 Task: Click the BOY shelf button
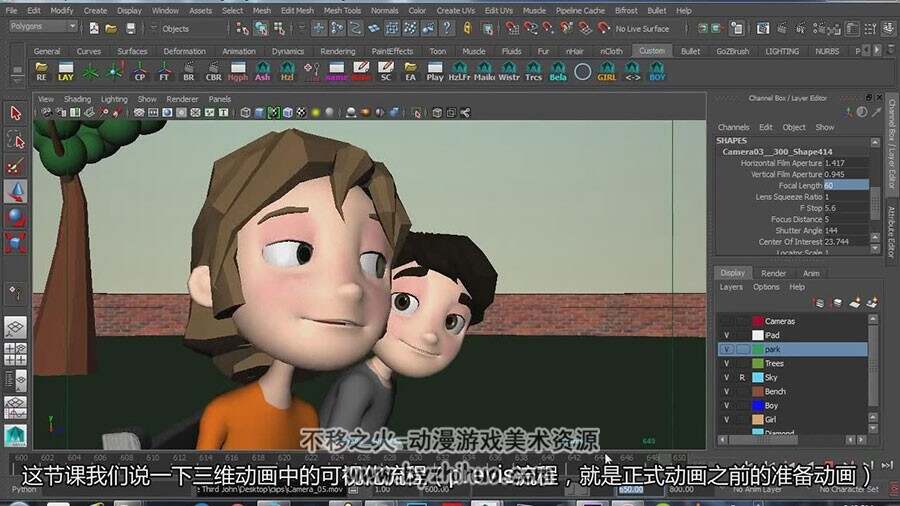[657, 72]
